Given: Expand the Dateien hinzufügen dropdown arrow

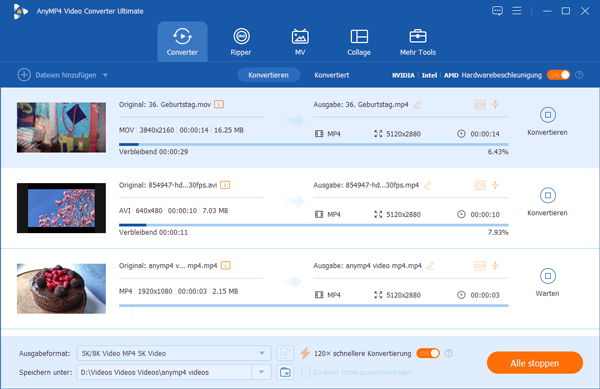Looking at the screenshot, I should (105, 75).
